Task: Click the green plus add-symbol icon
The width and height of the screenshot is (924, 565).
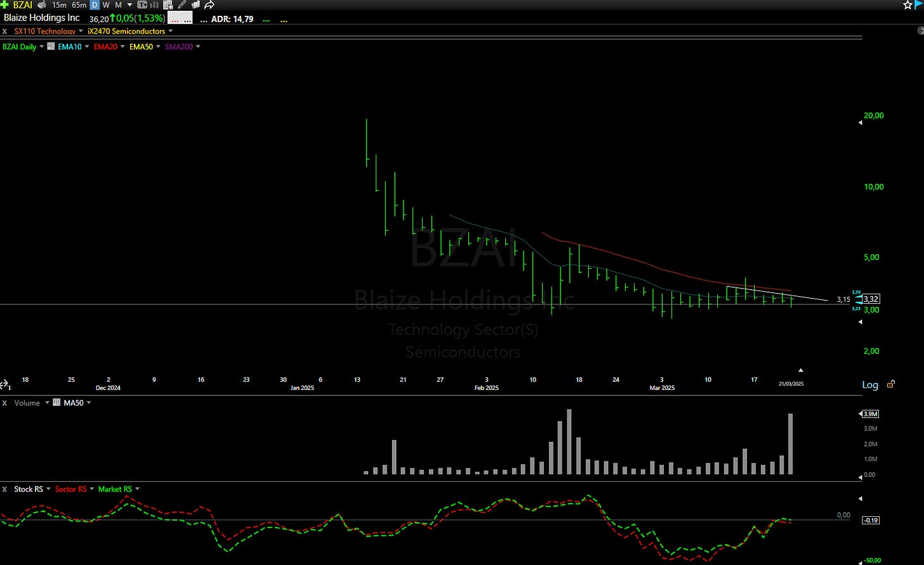Action: pyautogui.click(x=4, y=4)
